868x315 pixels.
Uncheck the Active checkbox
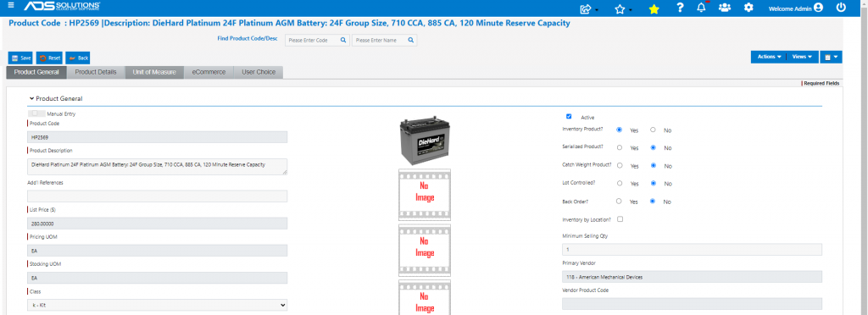569,117
